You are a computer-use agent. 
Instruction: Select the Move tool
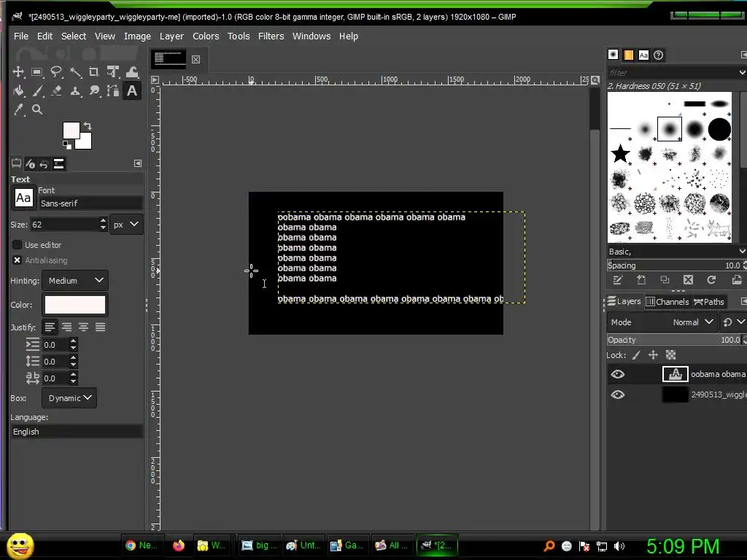coord(18,72)
